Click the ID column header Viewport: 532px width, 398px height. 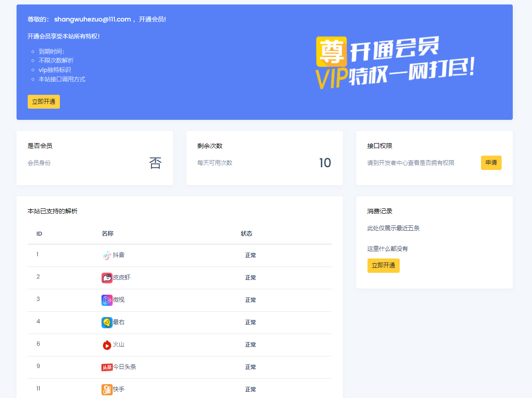coord(39,233)
